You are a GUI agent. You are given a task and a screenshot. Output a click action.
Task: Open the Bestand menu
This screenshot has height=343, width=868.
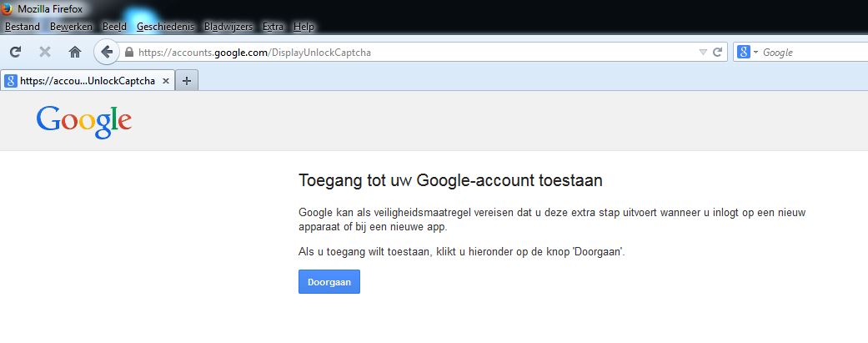tap(23, 27)
